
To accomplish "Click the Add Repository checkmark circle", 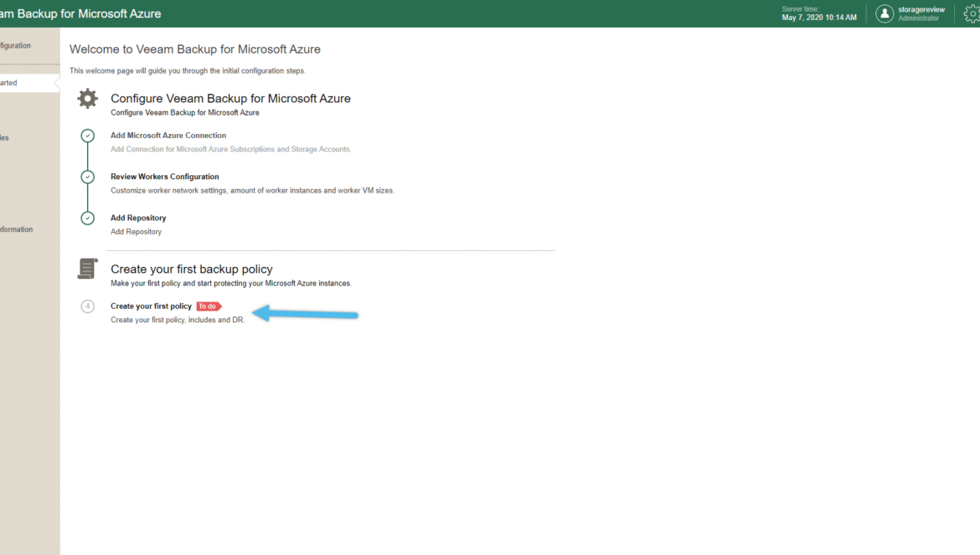I will coord(87,218).
